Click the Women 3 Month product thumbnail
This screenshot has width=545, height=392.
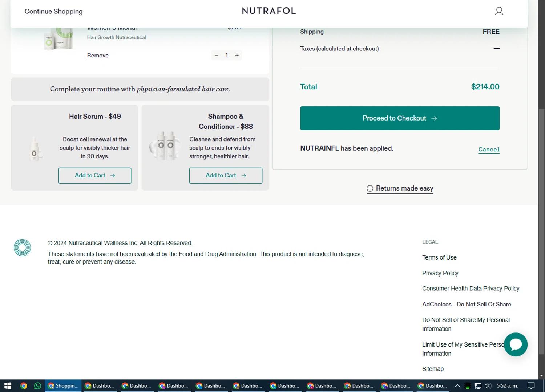point(58,39)
